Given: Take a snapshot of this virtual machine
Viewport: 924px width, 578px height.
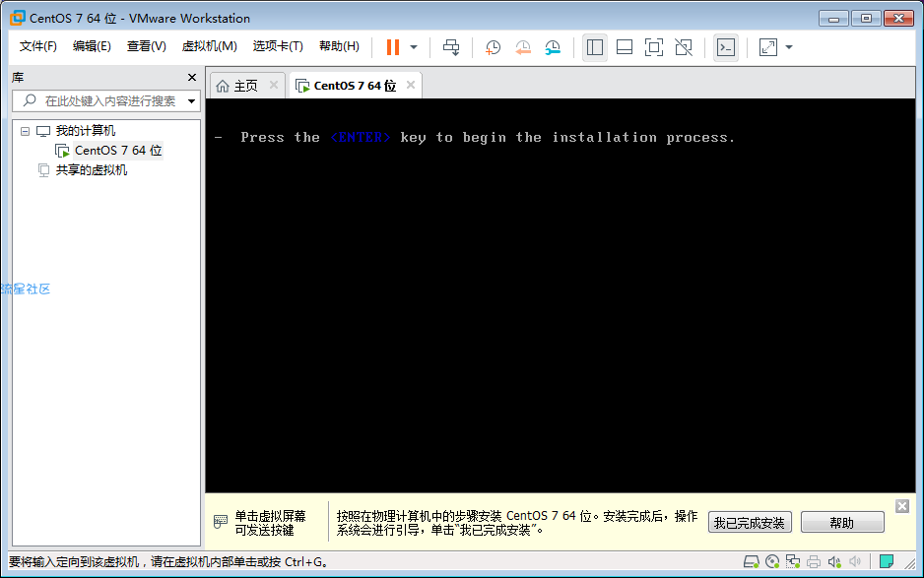Looking at the screenshot, I should [x=493, y=47].
